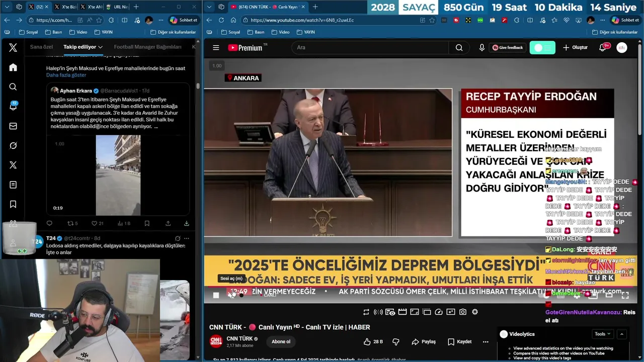The height and width of the screenshot is (362, 644).
Task: Open the tab list chevron in YouTube window
Action: [x=209, y=7]
